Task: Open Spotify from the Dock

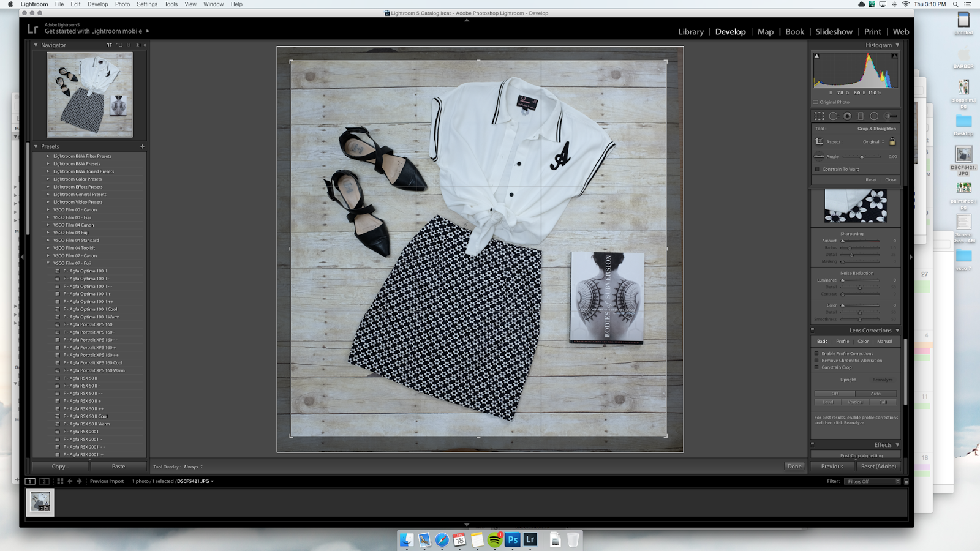Action: point(495,539)
